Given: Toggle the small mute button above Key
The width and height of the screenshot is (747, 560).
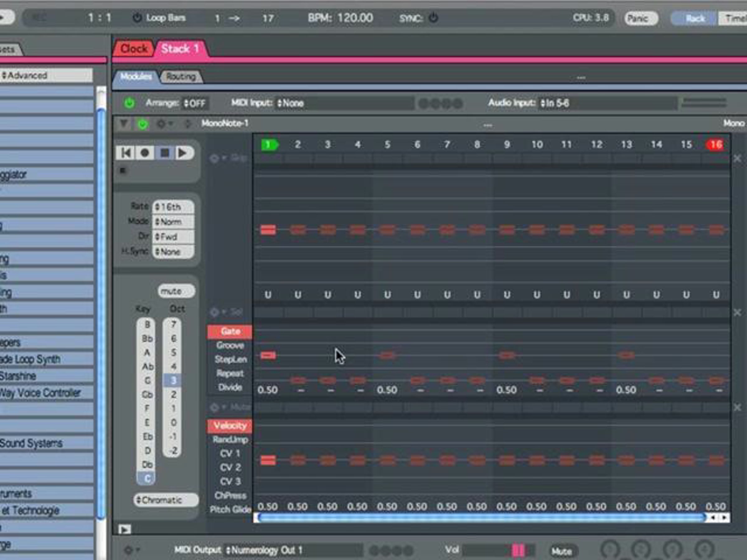Looking at the screenshot, I should click(176, 291).
